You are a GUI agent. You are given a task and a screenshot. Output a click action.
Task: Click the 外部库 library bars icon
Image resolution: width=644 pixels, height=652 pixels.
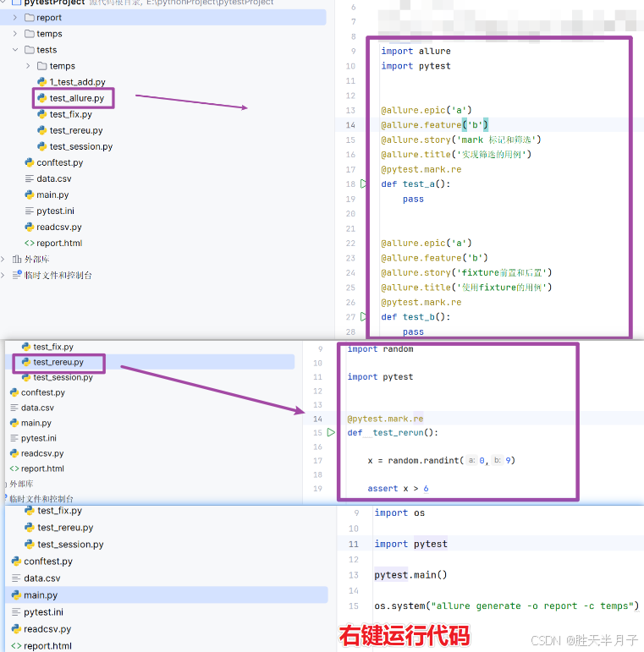pyautogui.click(x=17, y=259)
